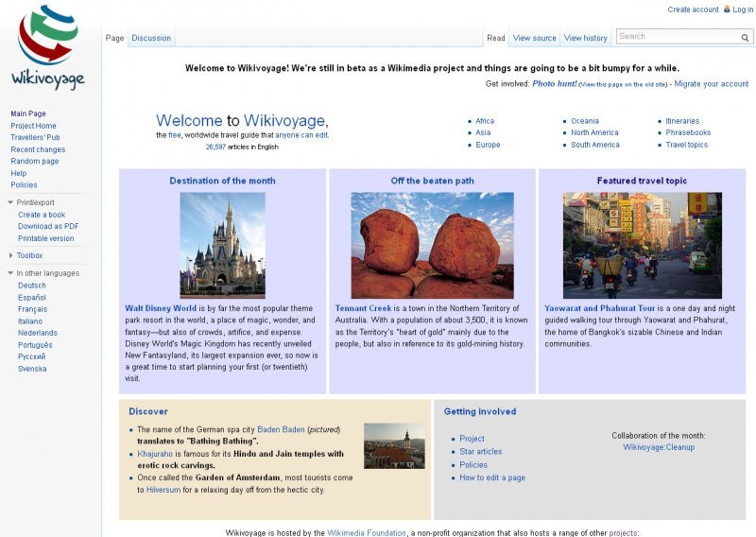Click the Wikivoyage logo

48,47
